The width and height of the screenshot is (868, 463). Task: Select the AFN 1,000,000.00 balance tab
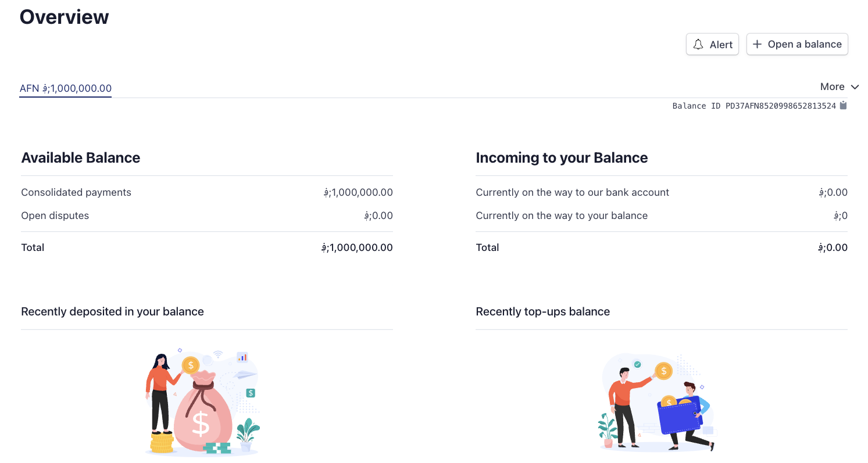[x=66, y=88]
